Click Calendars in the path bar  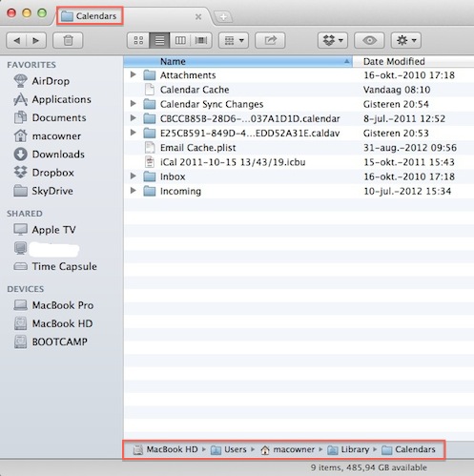pos(408,449)
